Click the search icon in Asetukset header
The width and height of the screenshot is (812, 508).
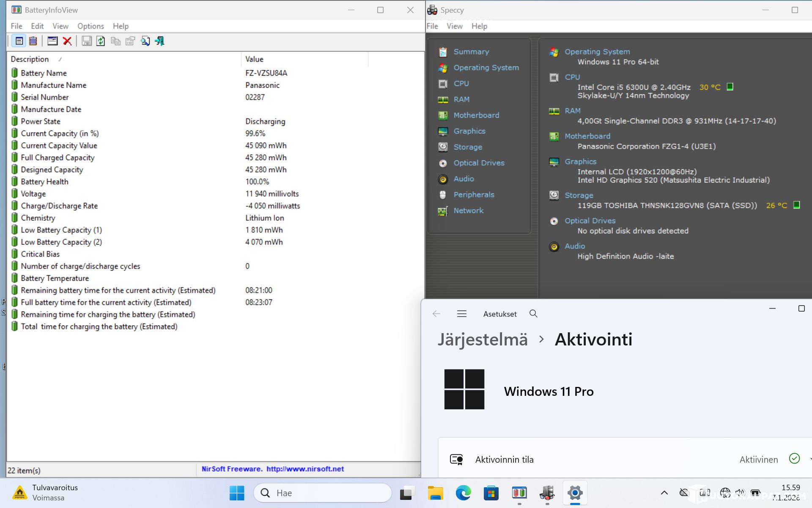click(533, 314)
